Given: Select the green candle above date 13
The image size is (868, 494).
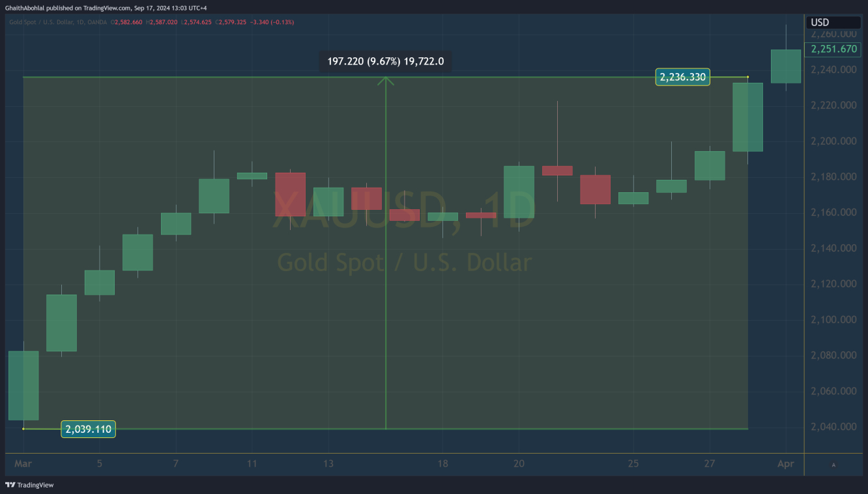Looking at the screenshot, I should (328, 201).
